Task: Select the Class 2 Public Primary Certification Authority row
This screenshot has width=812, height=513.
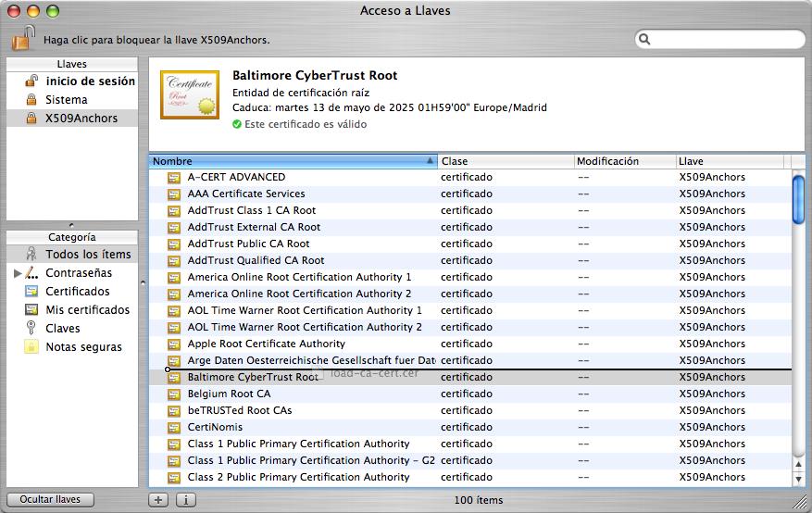Action: click(470, 477)
